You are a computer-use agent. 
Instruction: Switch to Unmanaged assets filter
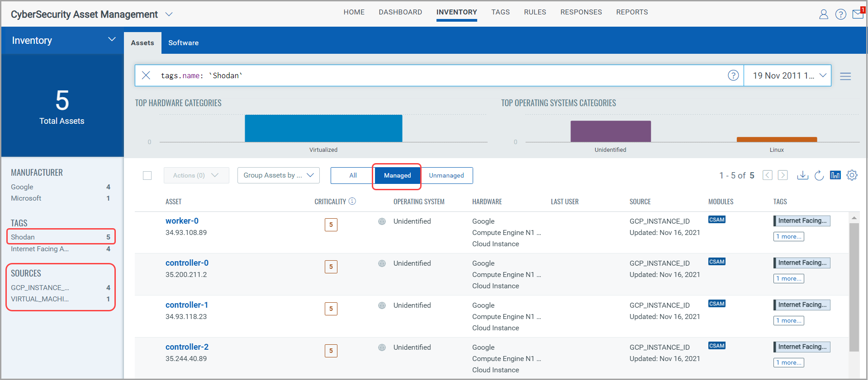pyautogui.click(x=446, y=175)
